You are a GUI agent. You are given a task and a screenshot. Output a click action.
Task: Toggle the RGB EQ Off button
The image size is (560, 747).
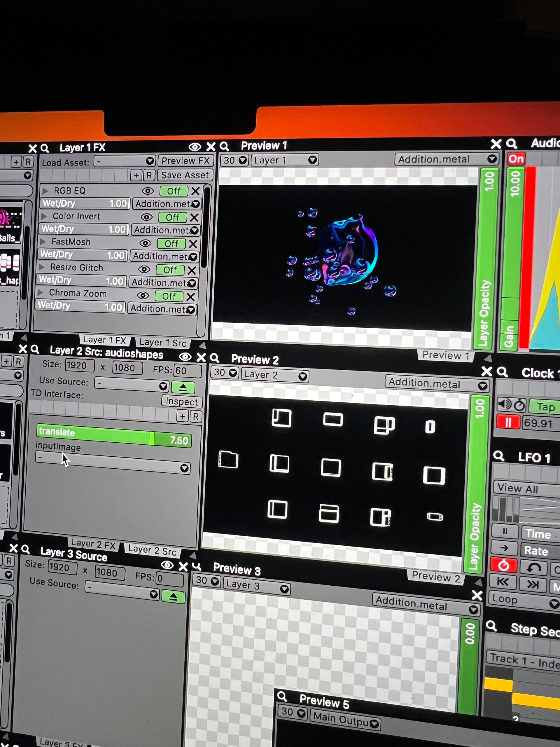click(174, 191)
